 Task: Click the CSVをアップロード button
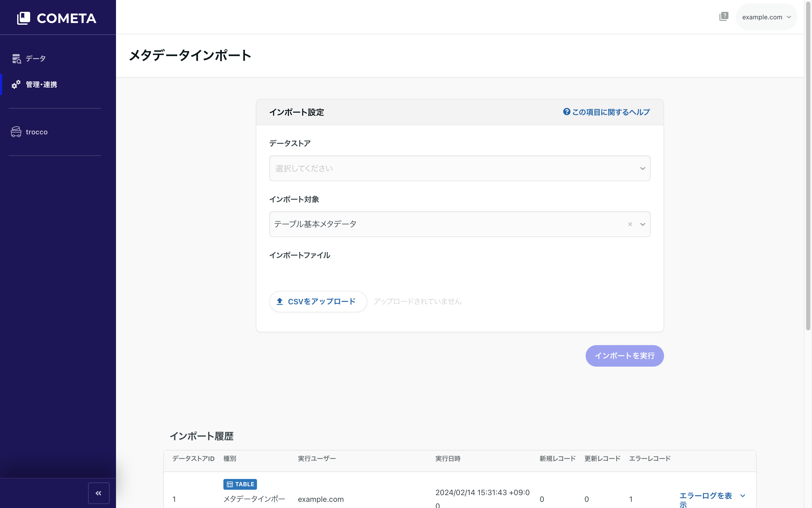coord(318,301)
